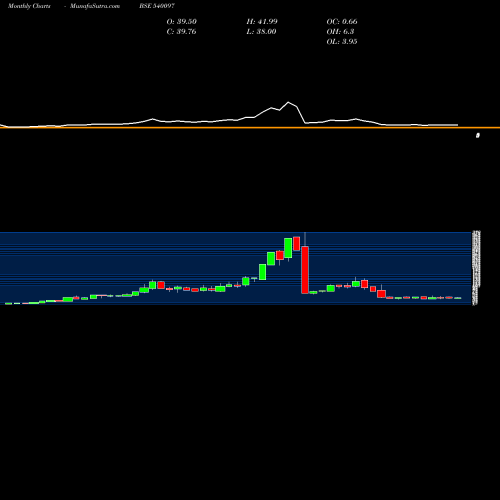Click the open value 'O: 39.50'
The image size is (500, 500).
182,22
